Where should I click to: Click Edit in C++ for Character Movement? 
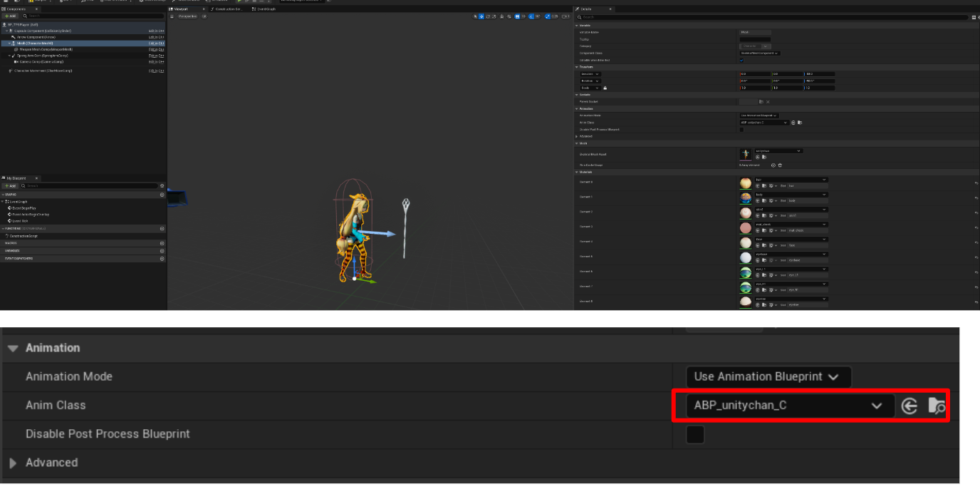pos(157,71)
